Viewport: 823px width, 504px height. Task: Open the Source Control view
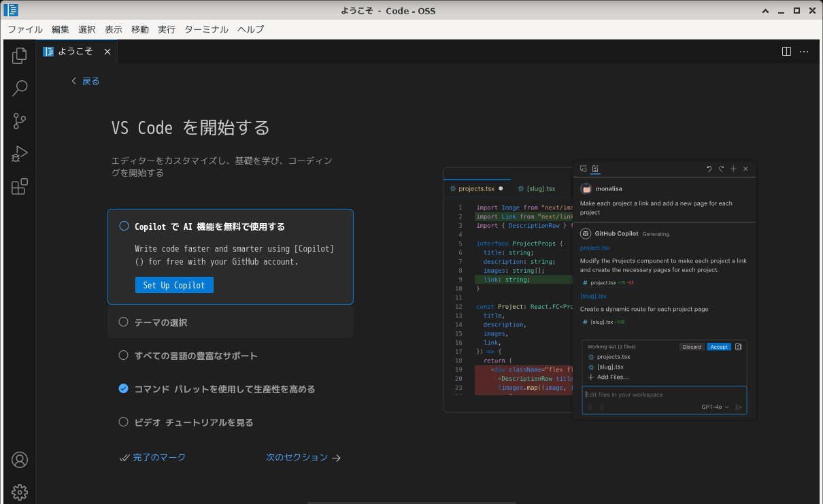[x=20, y=121]
